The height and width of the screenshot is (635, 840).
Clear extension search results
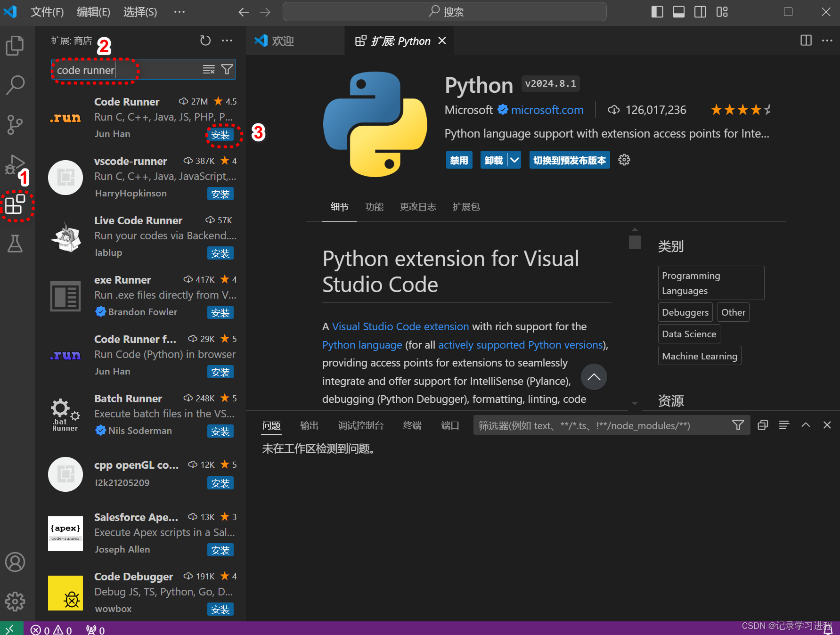pyautogui.click(x=208, y=70)
